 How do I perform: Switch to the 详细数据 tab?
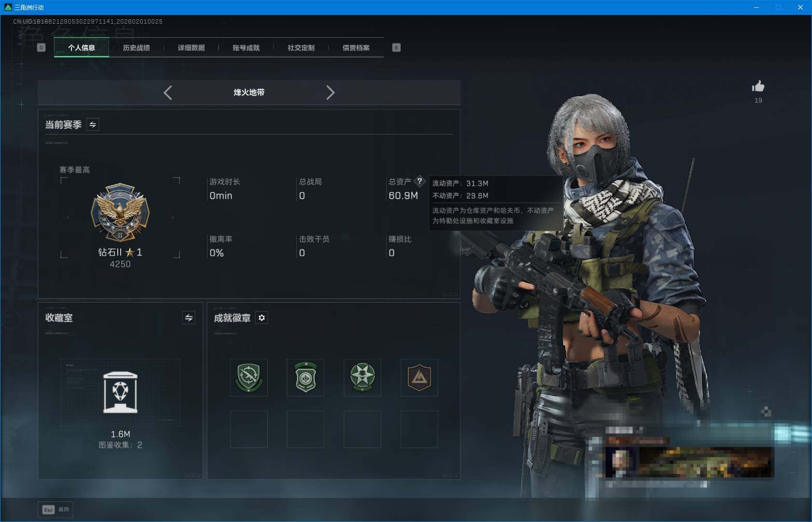tap(192, 47)
